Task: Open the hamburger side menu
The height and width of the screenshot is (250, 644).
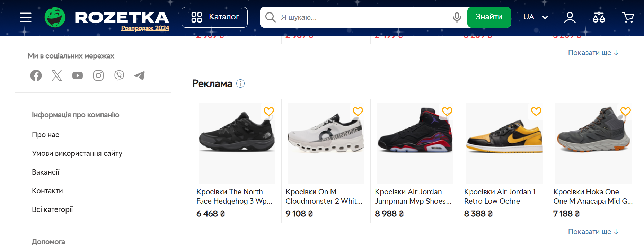Action: coord(26,17)
